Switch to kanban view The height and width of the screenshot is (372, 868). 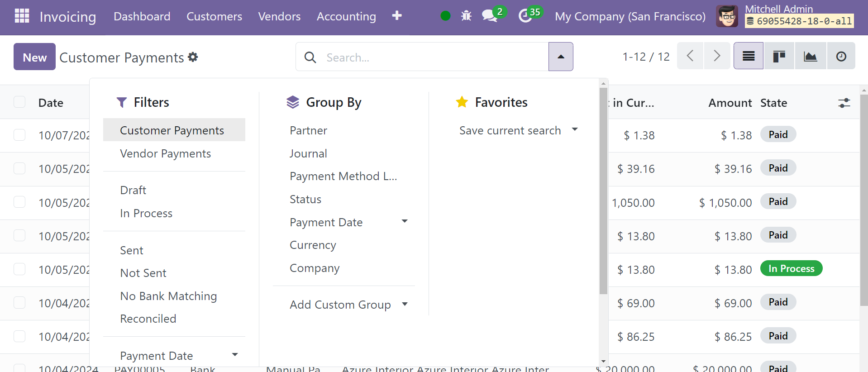(779, 56)
